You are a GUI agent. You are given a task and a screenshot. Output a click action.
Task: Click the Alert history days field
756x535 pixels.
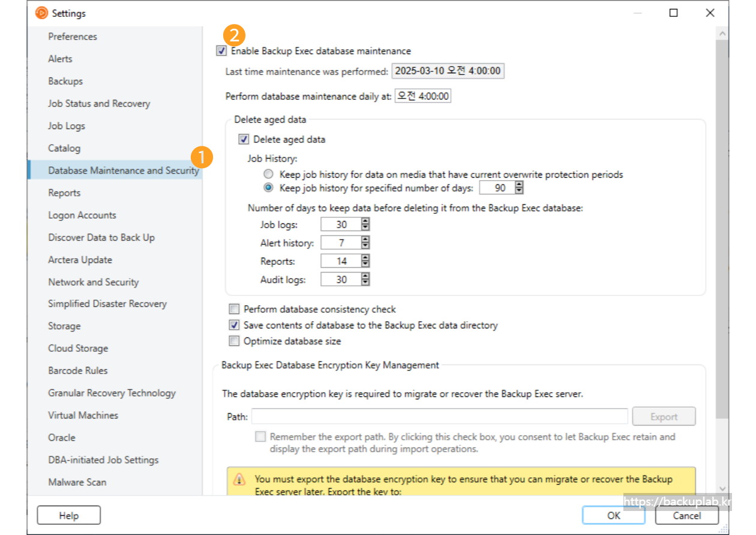pyautogui.click(x=341, y=243)
